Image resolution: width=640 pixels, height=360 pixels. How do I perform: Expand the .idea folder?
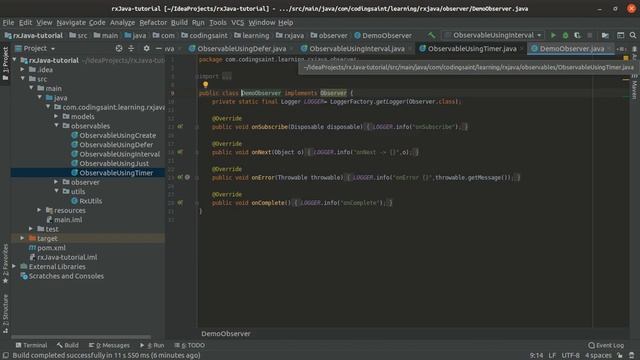pos(23,69)
